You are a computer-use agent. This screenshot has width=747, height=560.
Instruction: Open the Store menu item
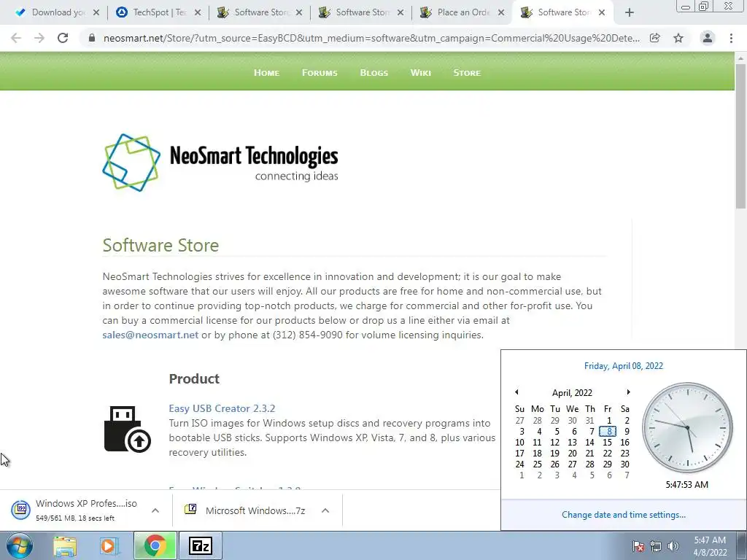467,73
